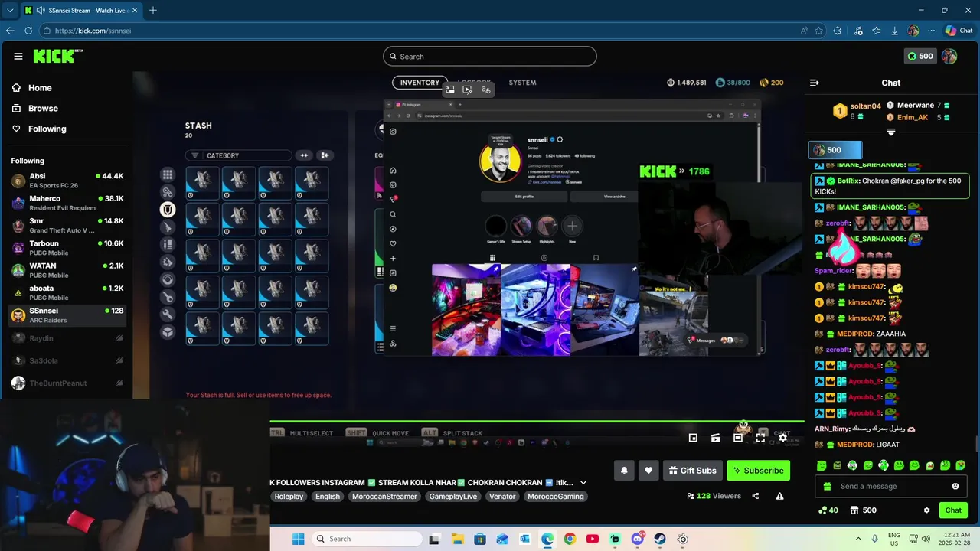Expand the stream title dropdown chevron
Image resolution: width=980 pixels, height=551 pixels.
583,483
